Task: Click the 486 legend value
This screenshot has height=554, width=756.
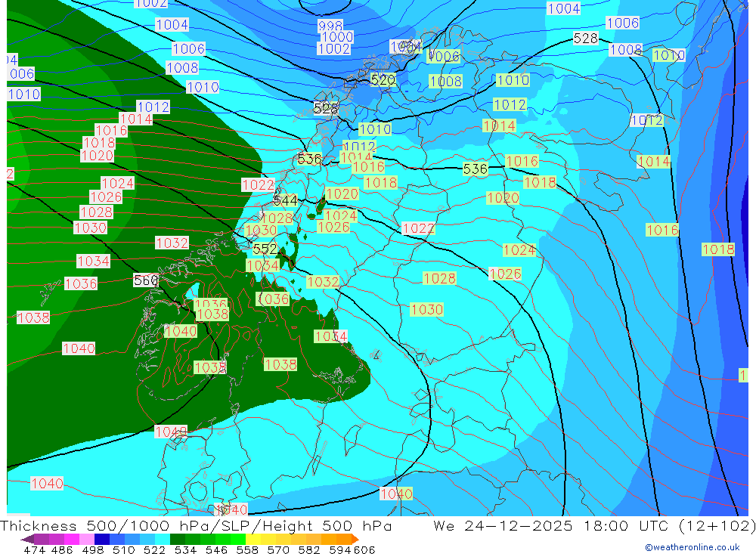Action: tap(62, 549)
